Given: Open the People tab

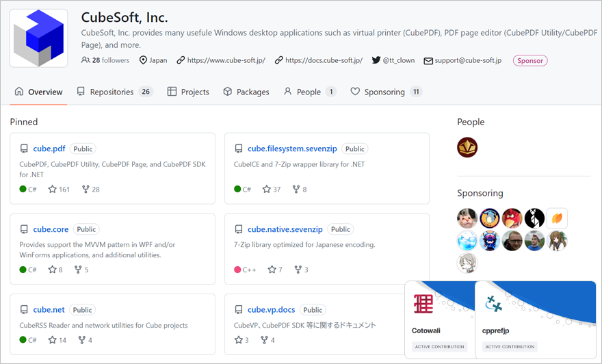Looking at the screenshot, I should 310,92.
